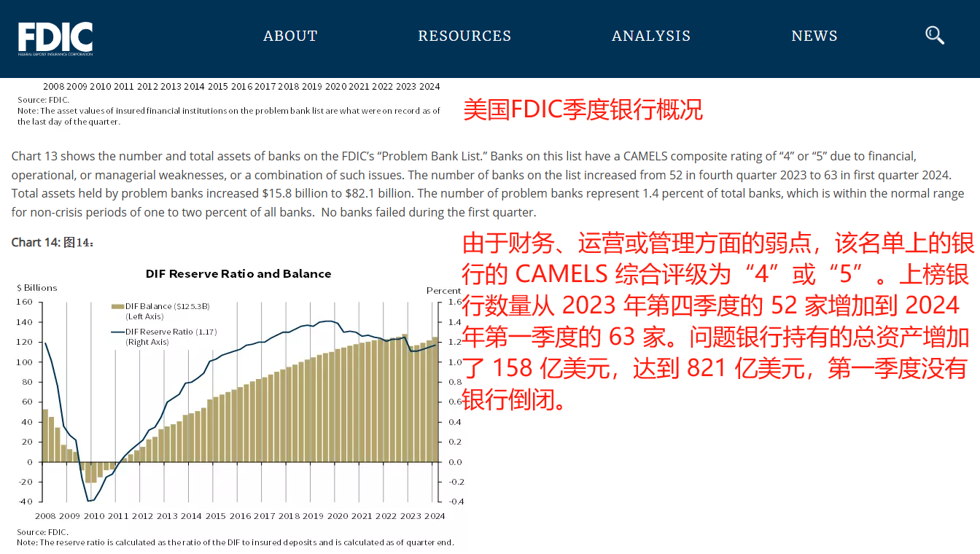Image resolution: width=980 pixels, height=554 pixels.
Task: Click the 'Chart 14:' heading label
Action: (x=35, y=243)
